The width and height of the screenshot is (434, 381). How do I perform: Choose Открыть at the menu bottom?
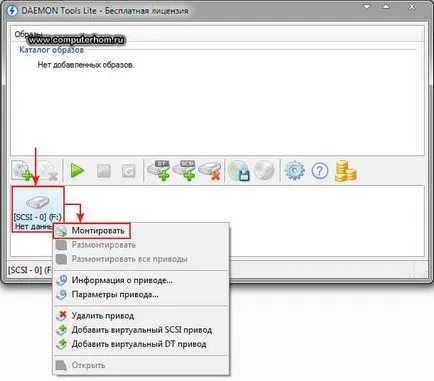coord(142,365)
